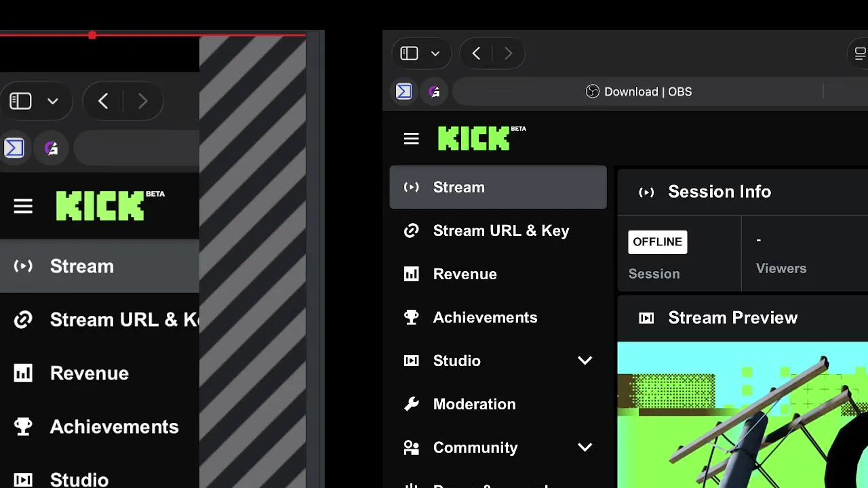
Task: Click the Session Info header
Action: tap(719, 192)
